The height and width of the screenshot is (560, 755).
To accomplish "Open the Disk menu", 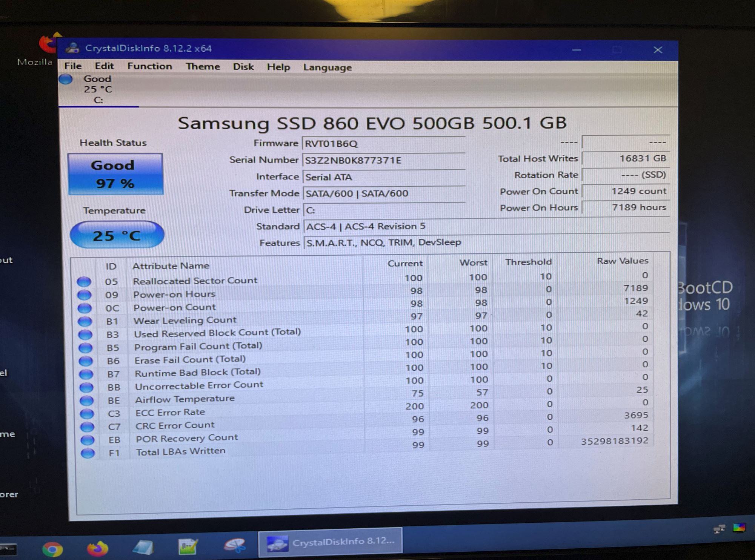I will point(243,67).
